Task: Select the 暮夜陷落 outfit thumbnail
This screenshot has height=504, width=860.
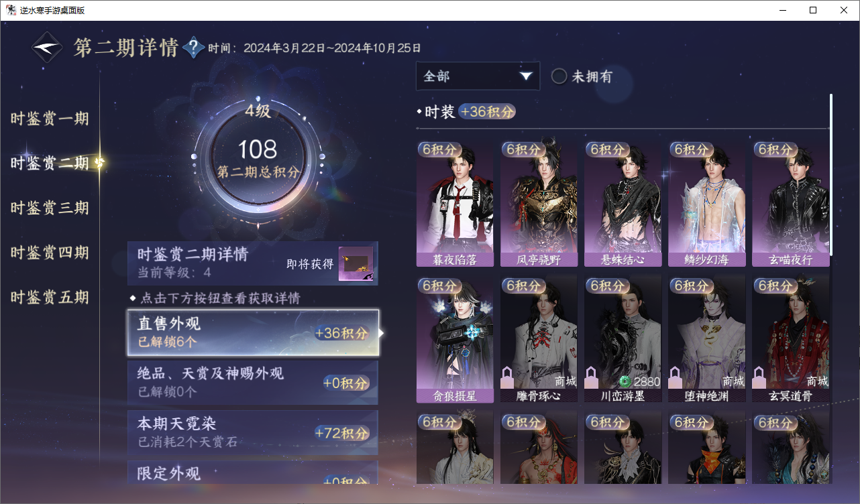Action: 455,204
